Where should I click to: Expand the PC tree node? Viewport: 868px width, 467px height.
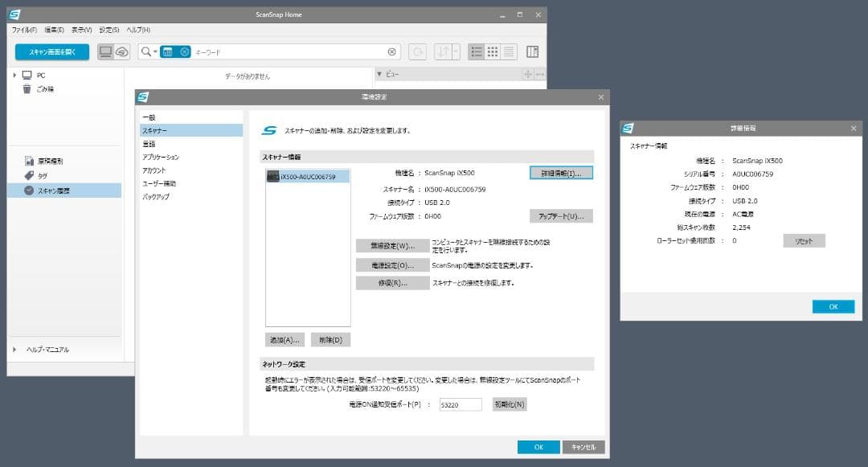(x=14, y=75)
